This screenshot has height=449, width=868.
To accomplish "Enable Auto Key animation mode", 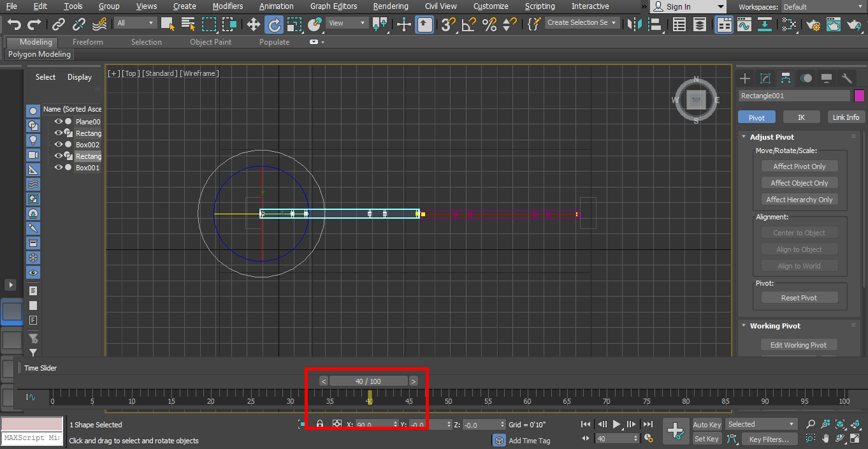I will 706,424.
